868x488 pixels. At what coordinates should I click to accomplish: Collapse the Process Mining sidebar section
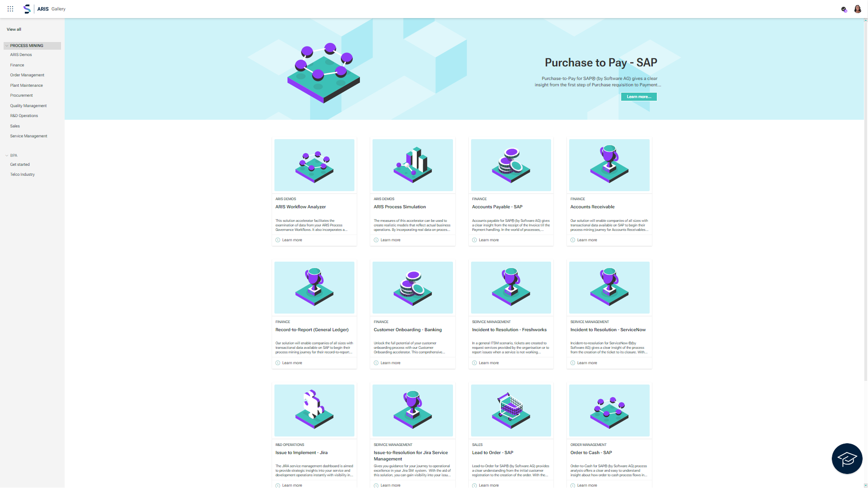coord(7,45)
